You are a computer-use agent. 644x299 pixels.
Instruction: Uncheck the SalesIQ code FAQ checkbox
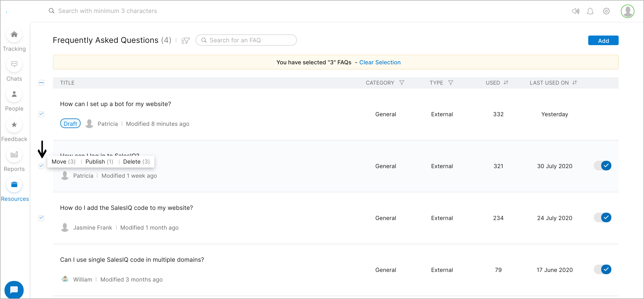click(41, 218)
